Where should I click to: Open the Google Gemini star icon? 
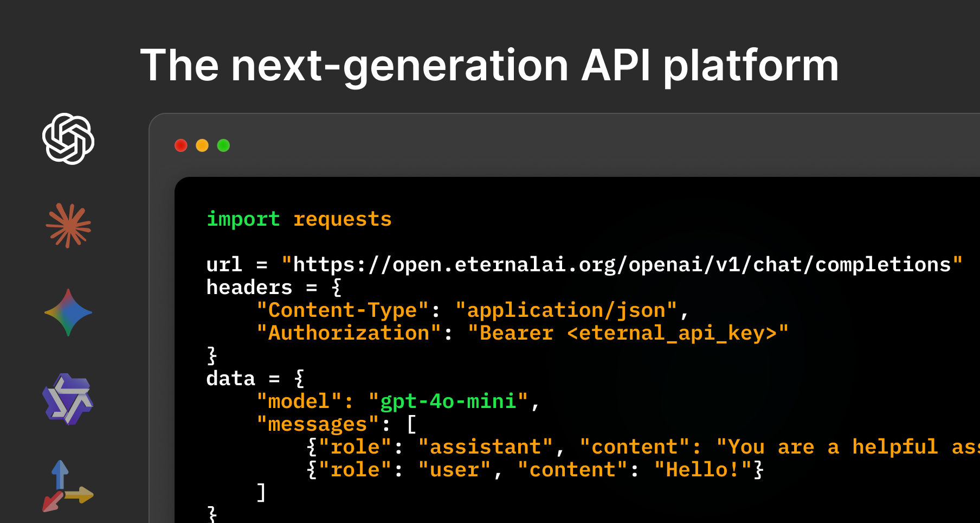coord(69,312)
